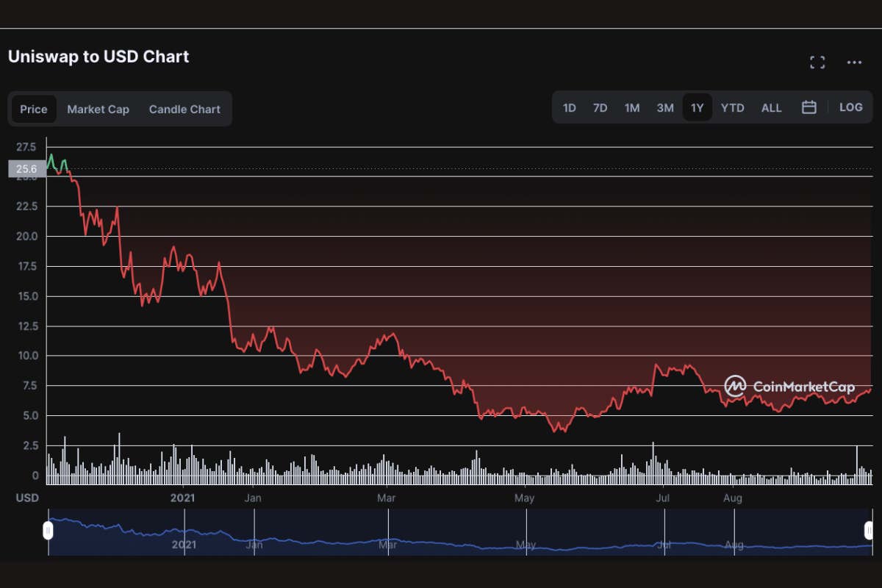Click the Aug x-axis label
882x588 pixels.
pos(733,498)
